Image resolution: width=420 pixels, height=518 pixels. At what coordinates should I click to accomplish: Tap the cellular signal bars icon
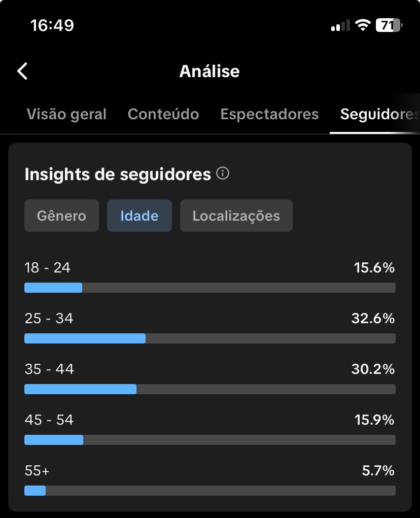[340, 25]
